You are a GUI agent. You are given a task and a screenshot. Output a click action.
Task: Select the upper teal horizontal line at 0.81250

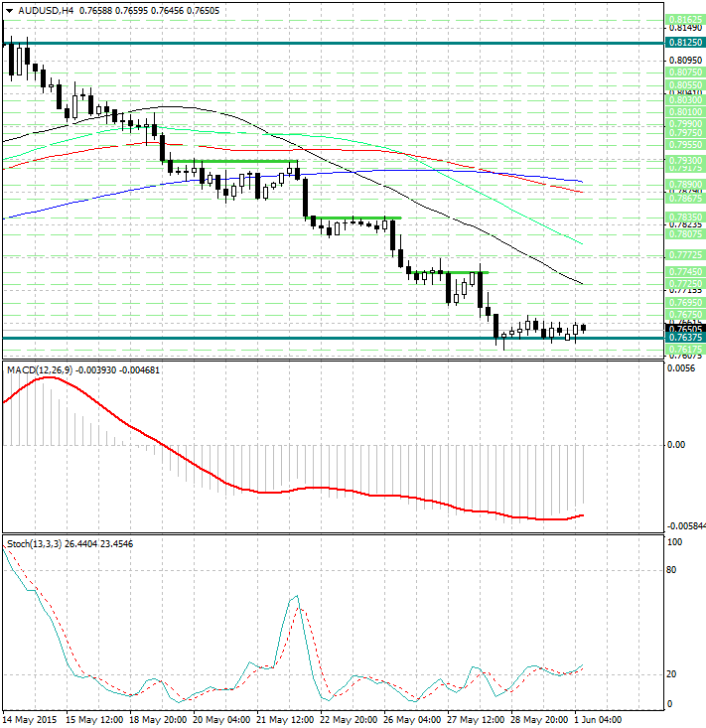tap(334, 43)
